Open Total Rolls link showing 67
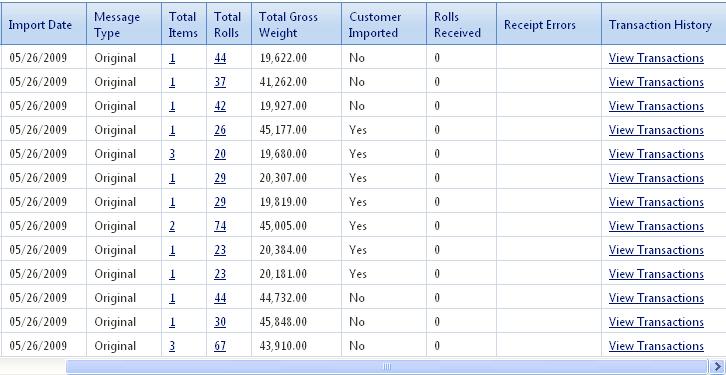 coord(220,346)
